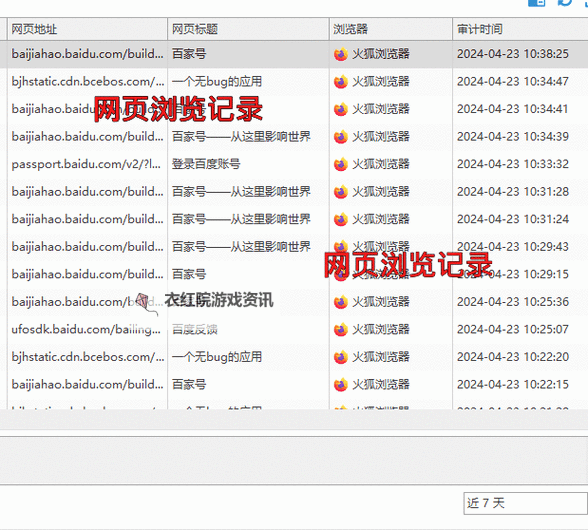Click the timestamp 2024-04-23 10:34:41
588x530 pixels.
point(513,109)
